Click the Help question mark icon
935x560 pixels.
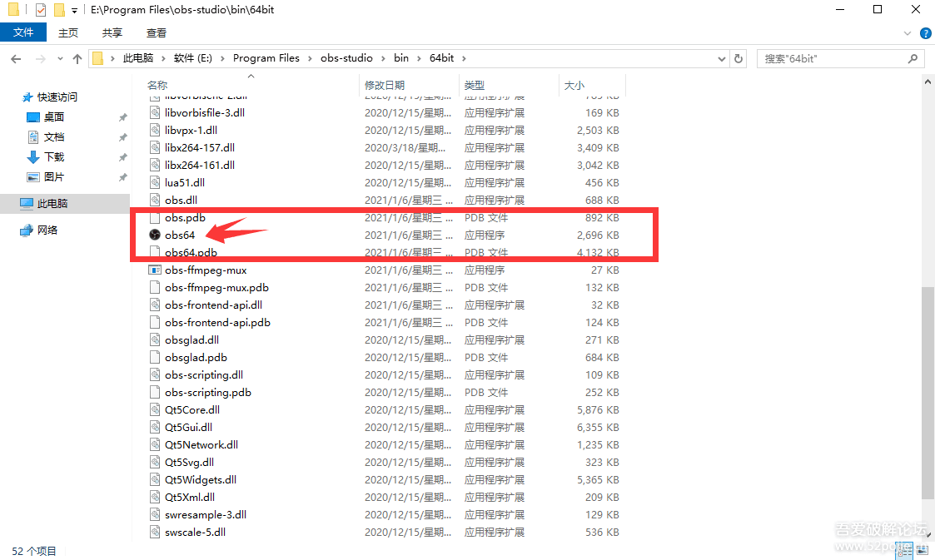click(x=926, y=33)
